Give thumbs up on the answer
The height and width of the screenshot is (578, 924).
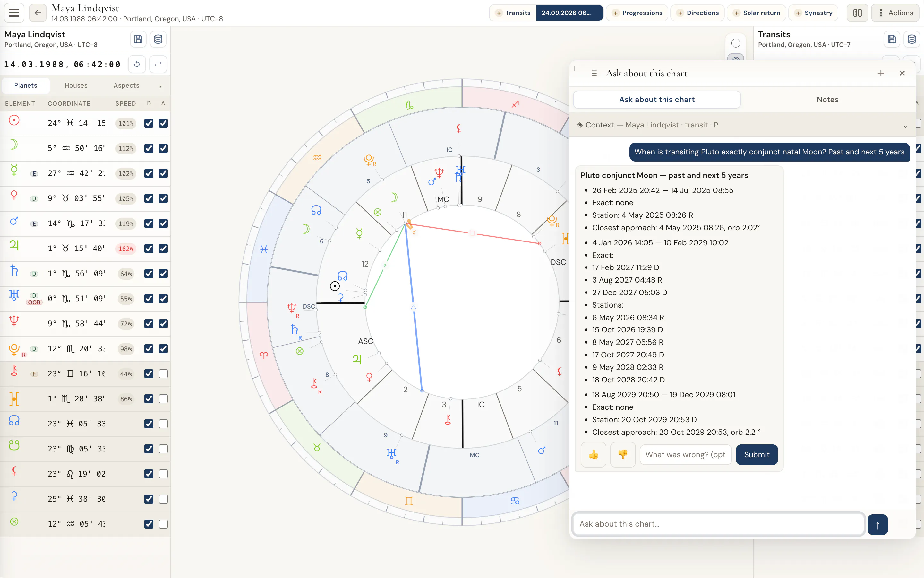click(x=593, y=454)
